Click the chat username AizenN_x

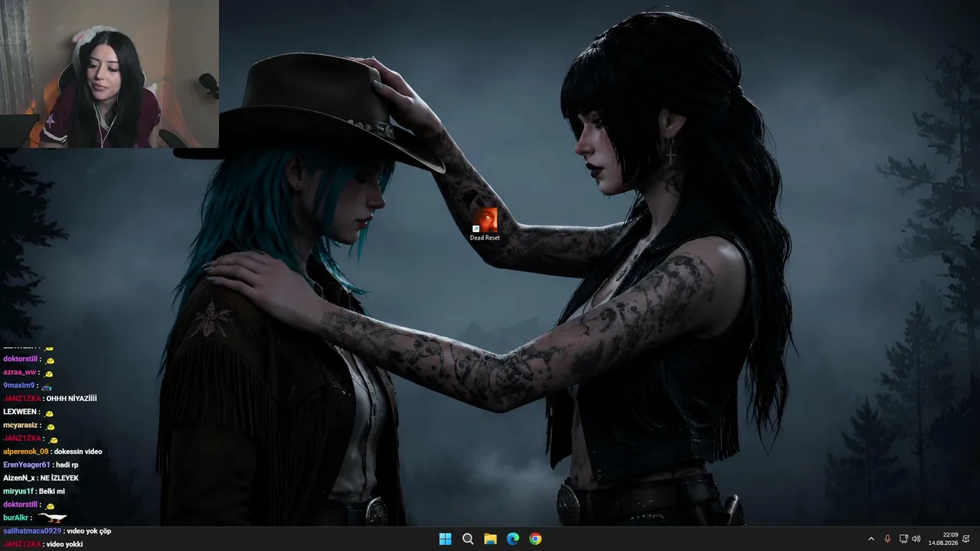pyautogui.click(x=20, y=478)
